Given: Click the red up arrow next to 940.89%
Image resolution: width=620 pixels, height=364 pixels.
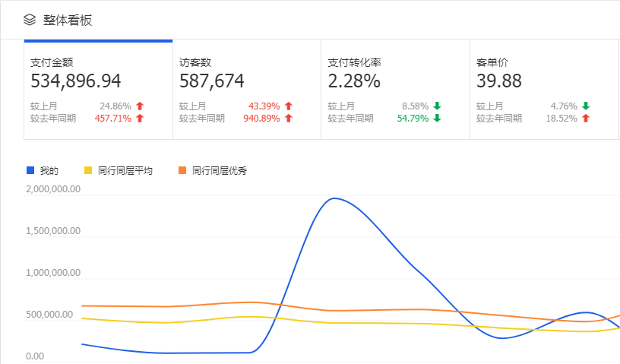Looking at the screenshot, I should (x=289, y=118).
